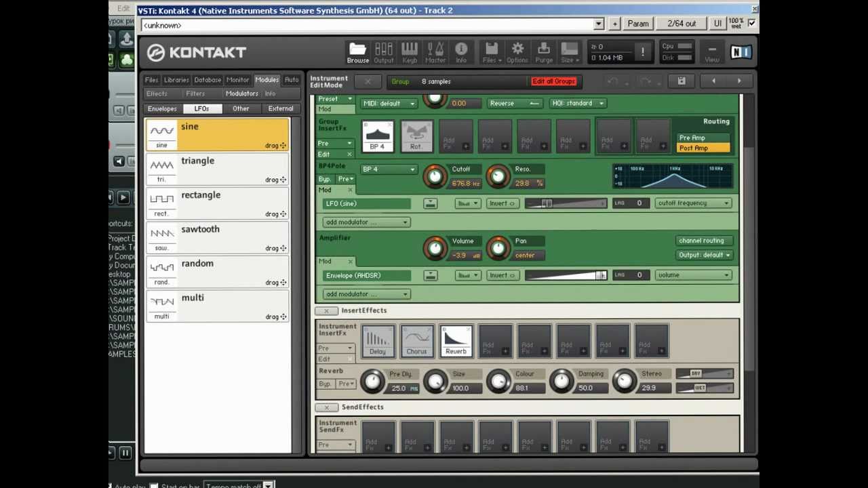
Task: Bypass the Reverb effect with Byp.
Action: pyautogui.click(x=325, y=384)
